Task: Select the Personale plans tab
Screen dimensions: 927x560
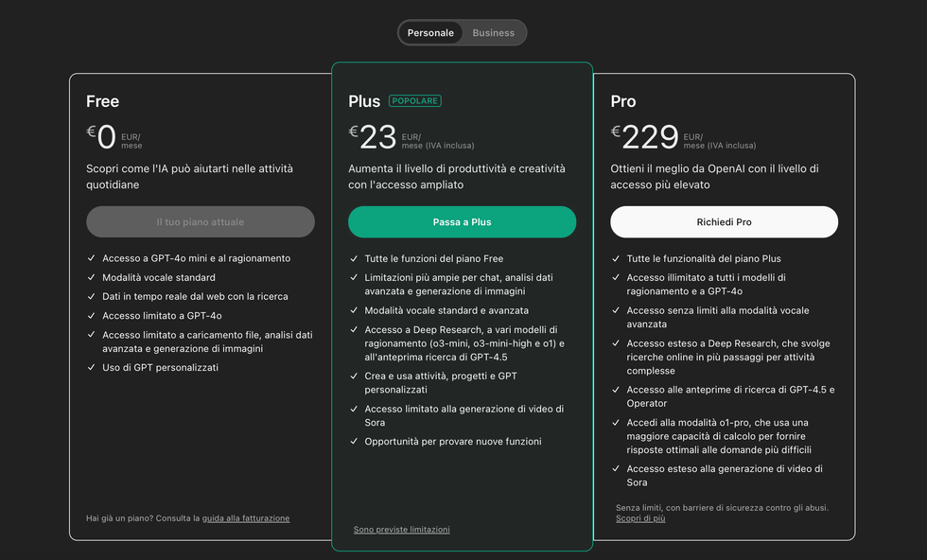Action: tap(430, 33)
